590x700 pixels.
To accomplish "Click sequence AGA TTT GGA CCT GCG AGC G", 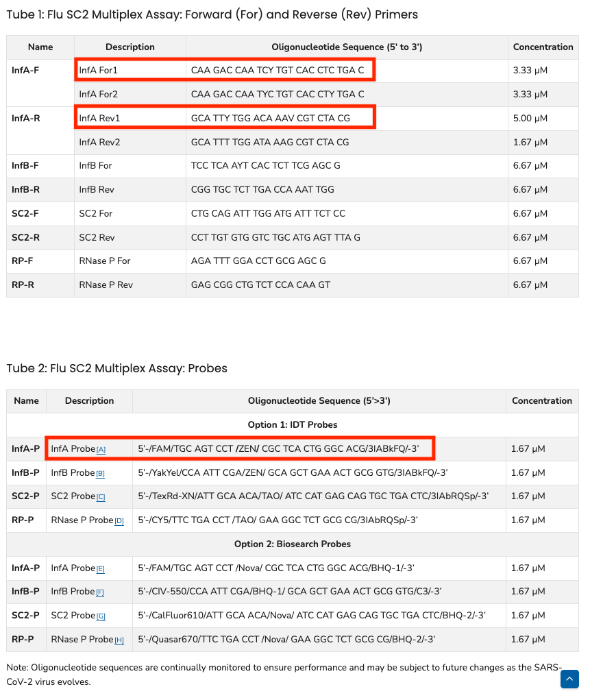I will point(258,261).
